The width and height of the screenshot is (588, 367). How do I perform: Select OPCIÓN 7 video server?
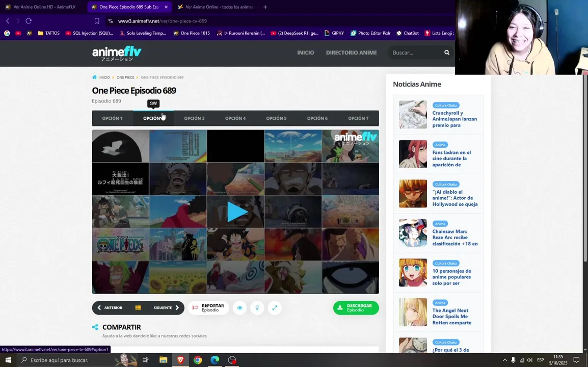[x=358, y=118]
